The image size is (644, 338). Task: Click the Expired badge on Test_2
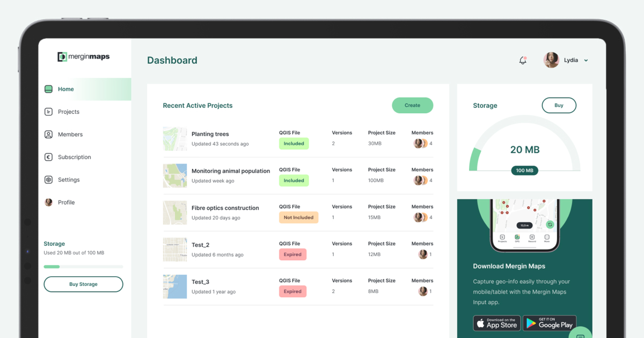click(292, 254)
